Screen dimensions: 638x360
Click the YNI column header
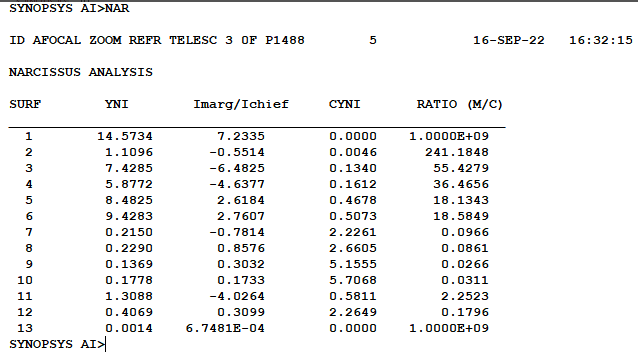[117, 104]
